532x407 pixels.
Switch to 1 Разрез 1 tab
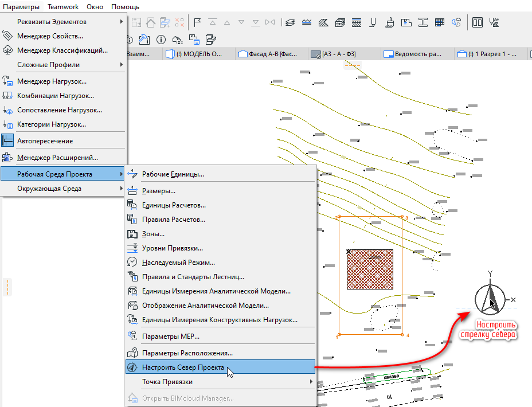click(x=490, y=54)
